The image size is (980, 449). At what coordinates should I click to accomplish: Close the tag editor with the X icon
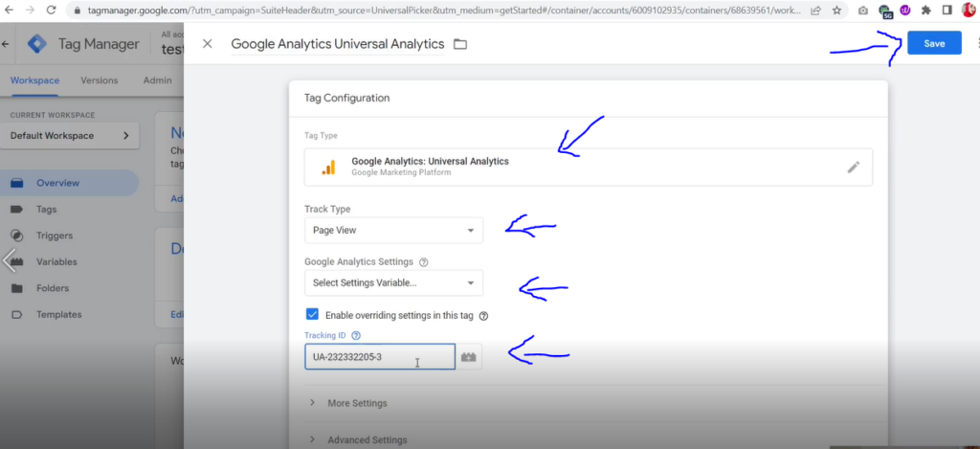point(208,44)
